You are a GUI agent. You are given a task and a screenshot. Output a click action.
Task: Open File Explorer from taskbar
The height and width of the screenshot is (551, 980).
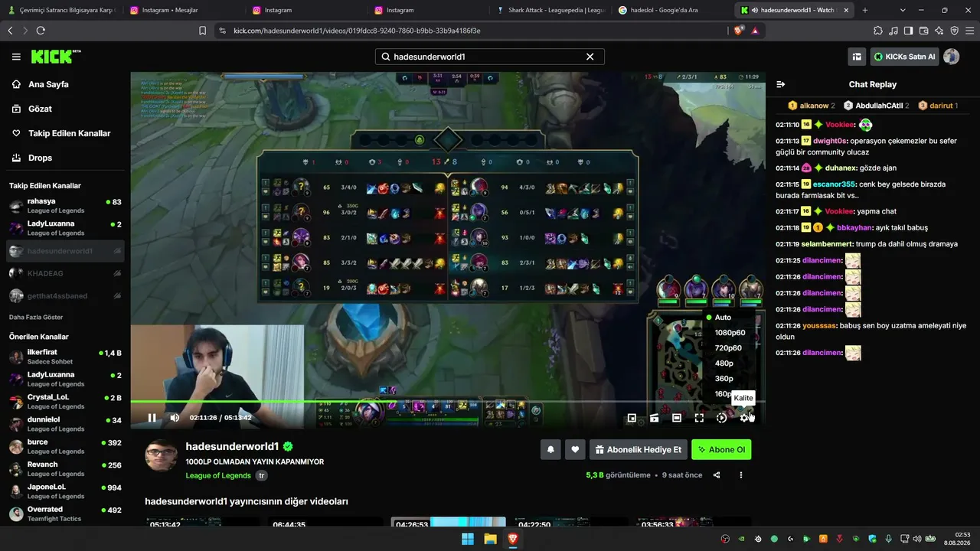click(490, 539)
